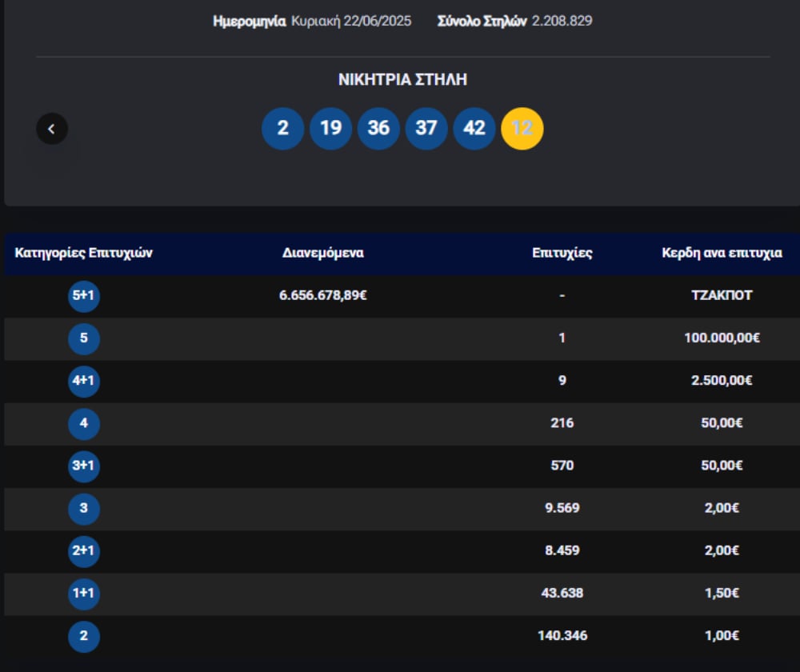This screenshot has height=672, width=800.
Task: Click the 50,00€ value in the 3+1 row
Action: (x=722, y=466)
